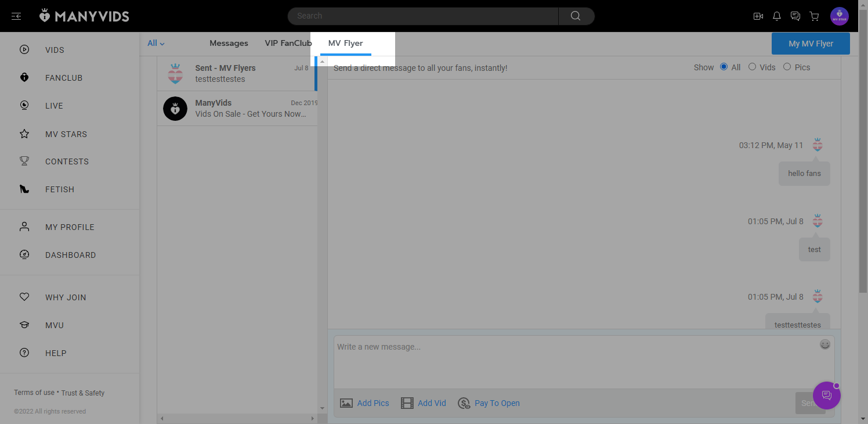This screenshot has height=424, width=868.
Task: Click in the Search input field
Action: pos(423,16)
